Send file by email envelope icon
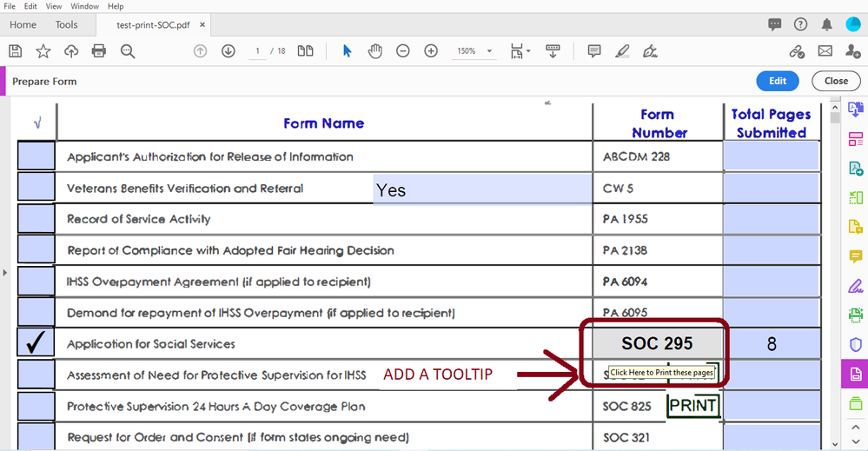Image resolution: width=868 pixels, height=451 pixels. (x=825, y=51)
